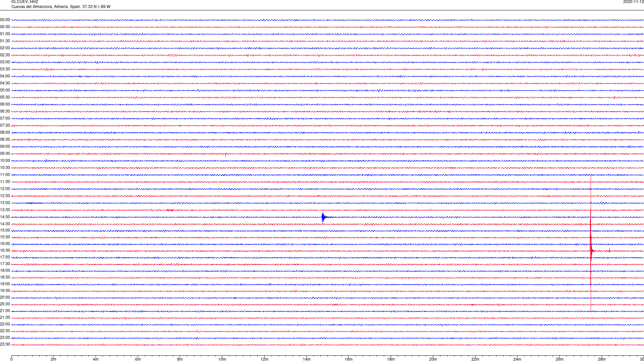Click the 15:30 row time label
Image resolution: width=644 pixels, height=362 pixels.
tap(5, 237)
